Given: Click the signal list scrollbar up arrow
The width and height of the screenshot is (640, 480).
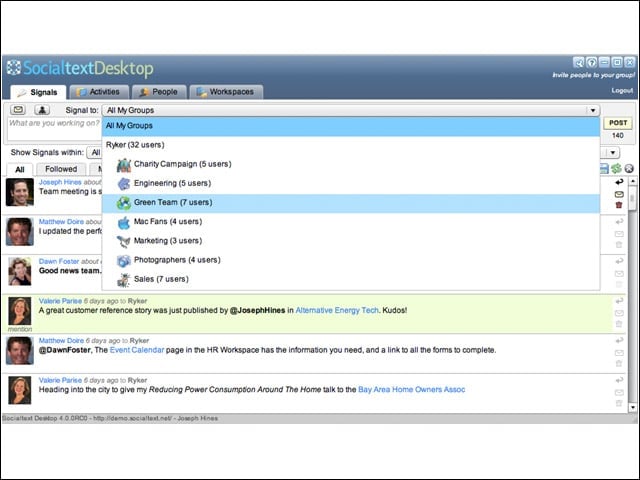Looking at the screenshot, I should [632, 180].
